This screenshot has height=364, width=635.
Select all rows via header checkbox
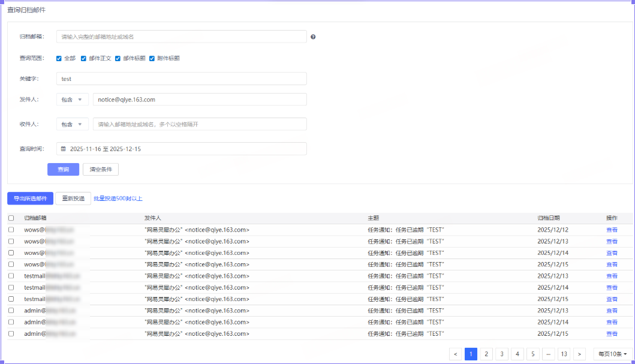11,218
